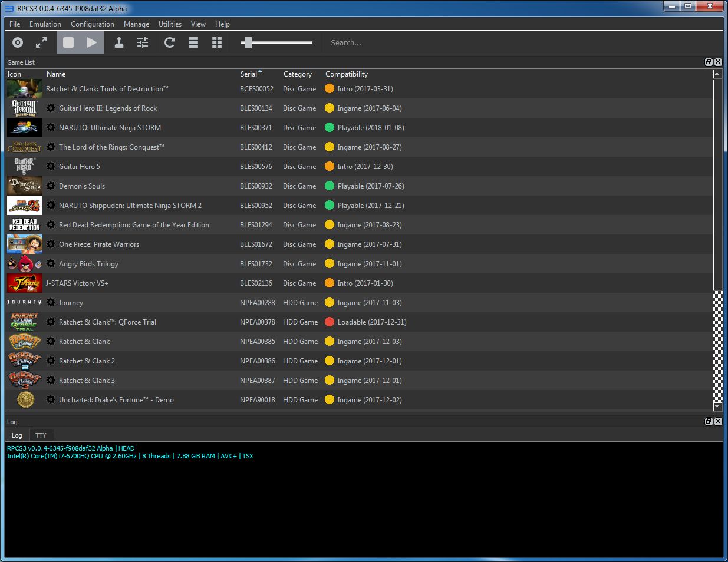Open the gamepad controller settings icon
The image size is (728, 562).
(x=119, y=42)
